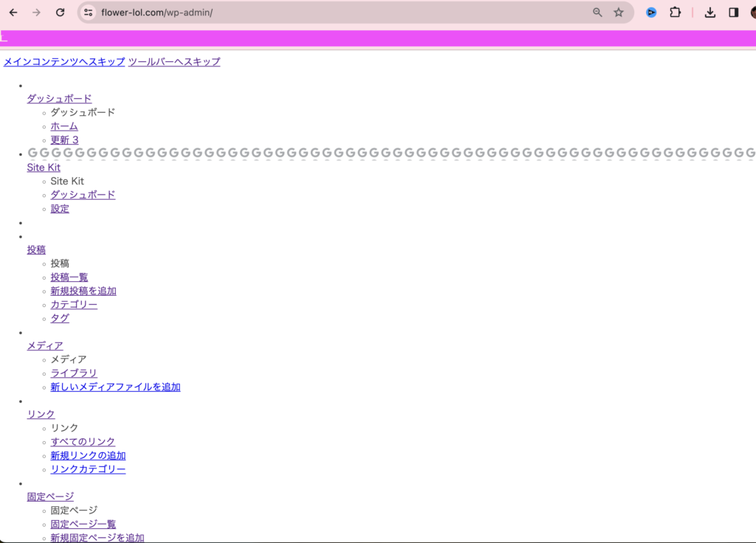Toggle the browser side panel icon
This screenshot has height=543, width=756.
coord(733,13)
